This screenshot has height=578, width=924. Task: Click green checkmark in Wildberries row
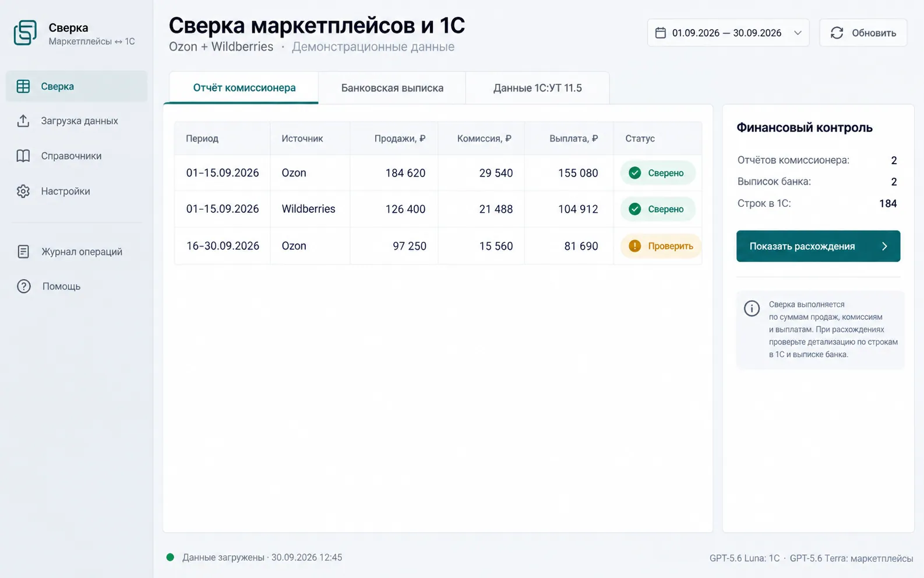coord(635,209)
